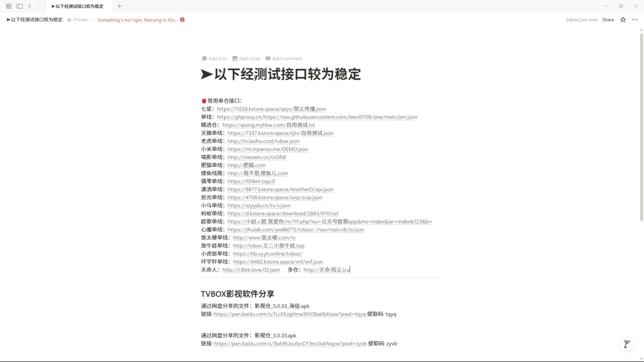Open the 七星 kstore 禁止传播.json link
The width and height of the screenshot is (644, 362).
[271, 109]
